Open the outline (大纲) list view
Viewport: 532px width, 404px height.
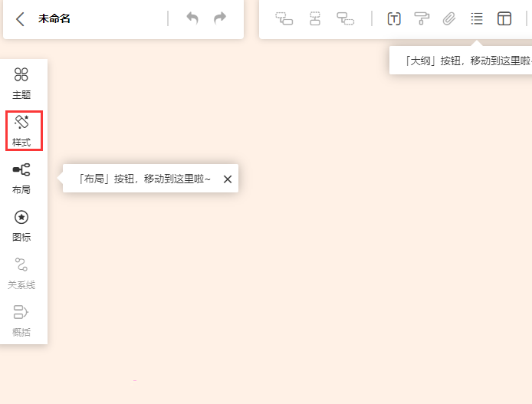coord(477,19)
